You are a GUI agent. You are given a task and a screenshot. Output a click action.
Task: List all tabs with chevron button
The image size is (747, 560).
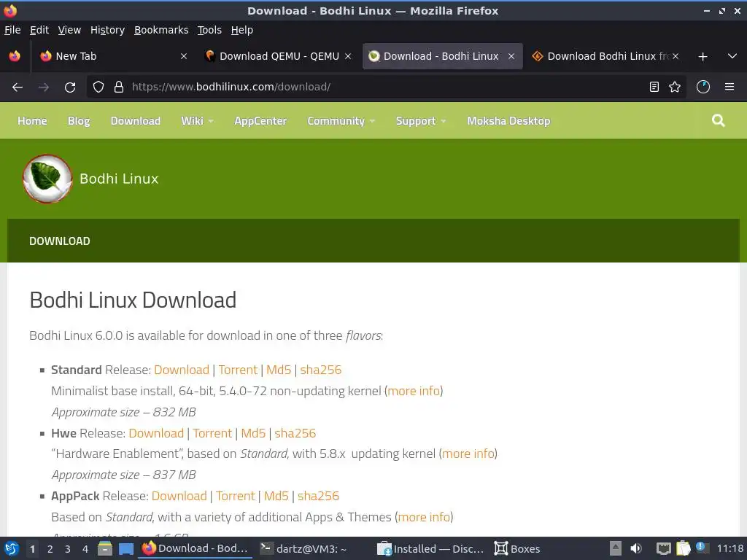click(732, 56)
